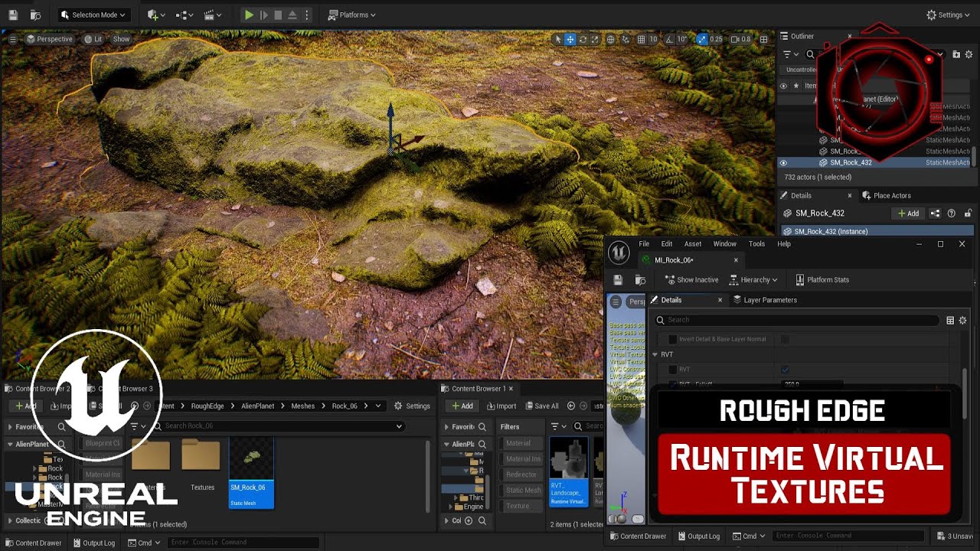Open File menu in material instance window
The image size is (980, 551).
[644, 244]
